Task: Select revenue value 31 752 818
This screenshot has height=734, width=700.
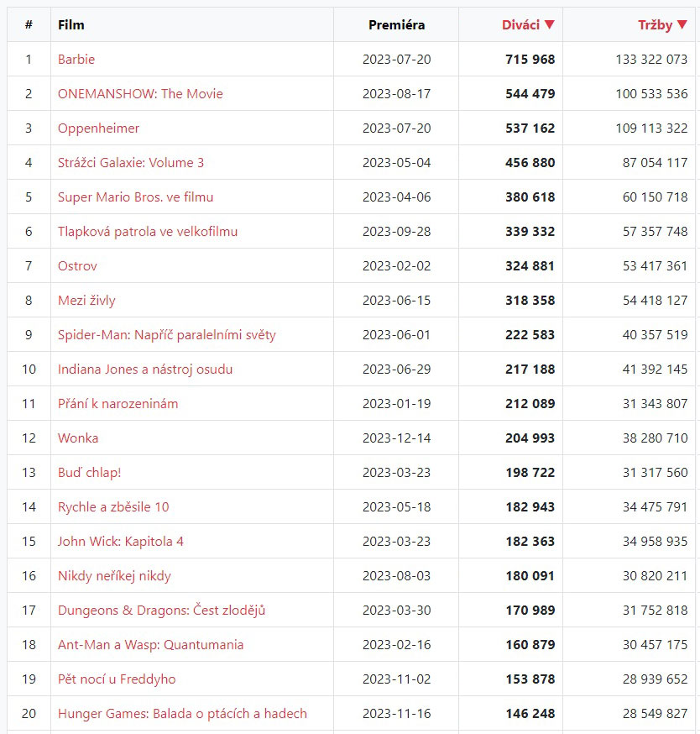Action: tap(655, 610)
